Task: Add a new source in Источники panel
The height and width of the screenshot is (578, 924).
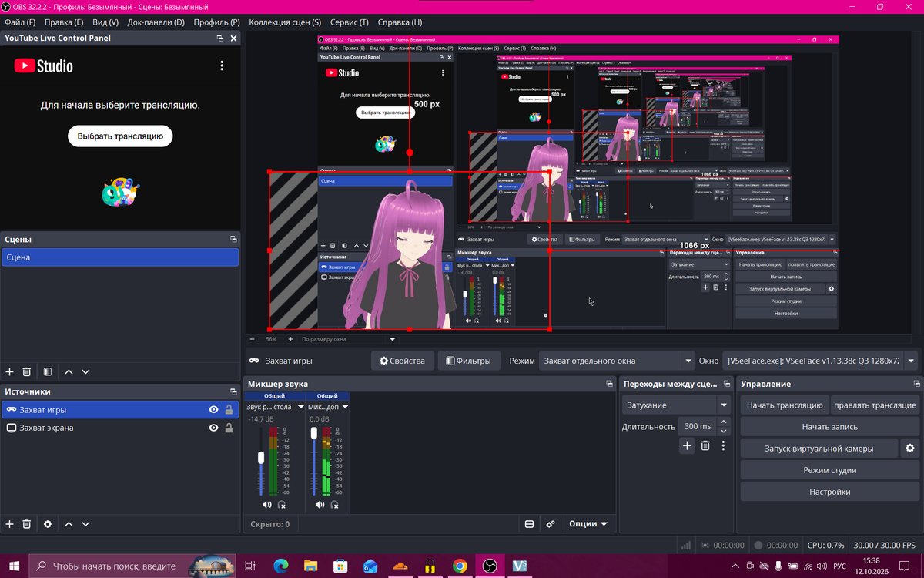Action: [10, 524]
